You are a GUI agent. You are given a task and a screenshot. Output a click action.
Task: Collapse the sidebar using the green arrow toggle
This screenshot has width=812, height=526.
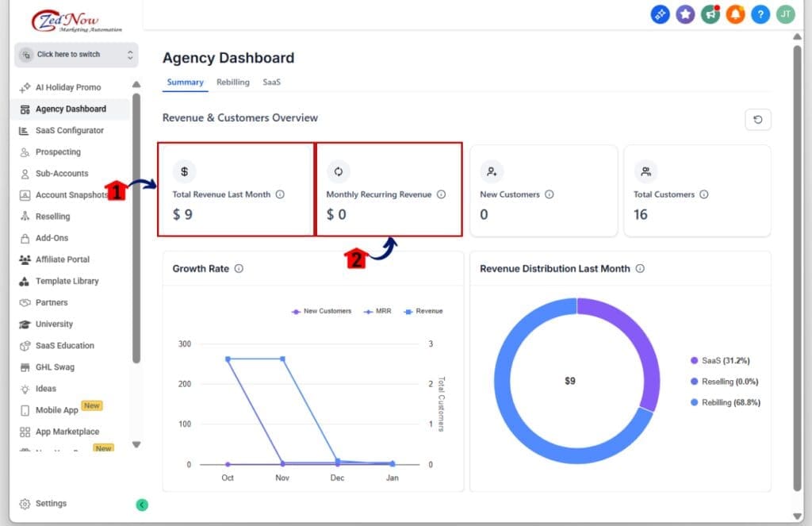pyautogui.click(x=142, y=504)
